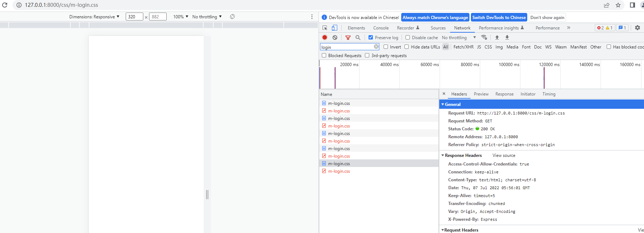Click View source link in Response Headers
The height and width of the screenshot is (233, 644).
504,155
